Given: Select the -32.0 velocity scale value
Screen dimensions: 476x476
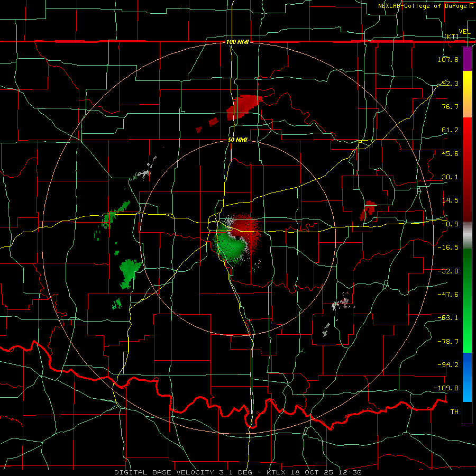Looking at the screenshot, I should (x=448, y=271).
